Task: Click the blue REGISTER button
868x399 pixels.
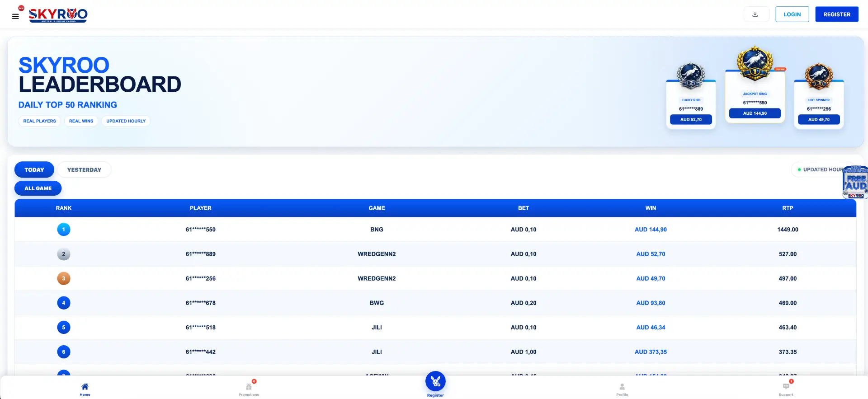Action: pyautogui.click(x=837, y=14)
